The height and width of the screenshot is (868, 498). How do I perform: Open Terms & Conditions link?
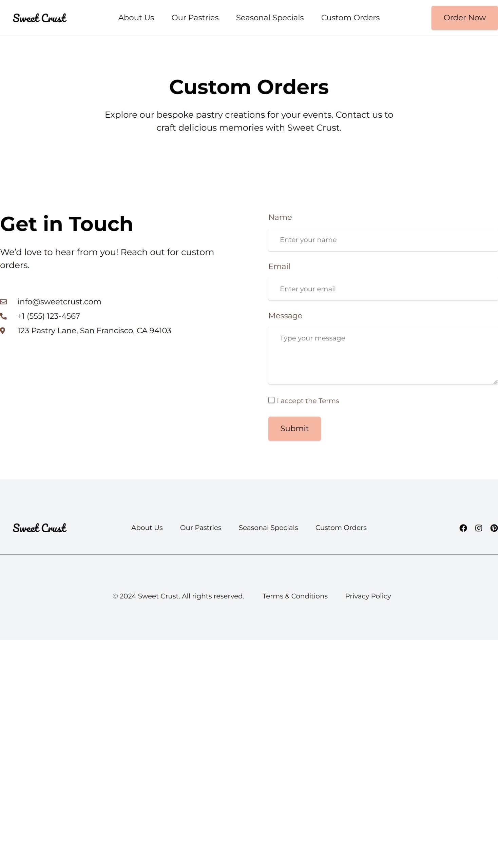[295, 596]
